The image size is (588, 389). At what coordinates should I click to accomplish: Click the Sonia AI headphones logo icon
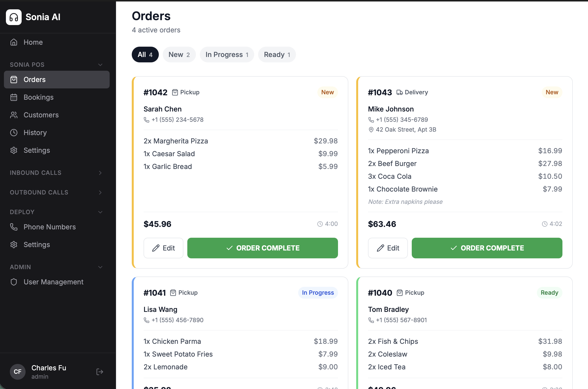pos(14,17)
